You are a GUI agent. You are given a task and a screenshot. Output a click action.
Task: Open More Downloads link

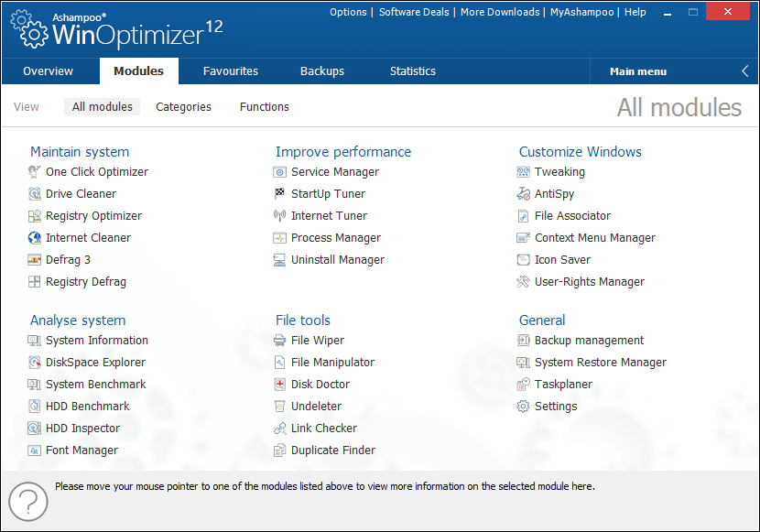[x=500, y=12]
